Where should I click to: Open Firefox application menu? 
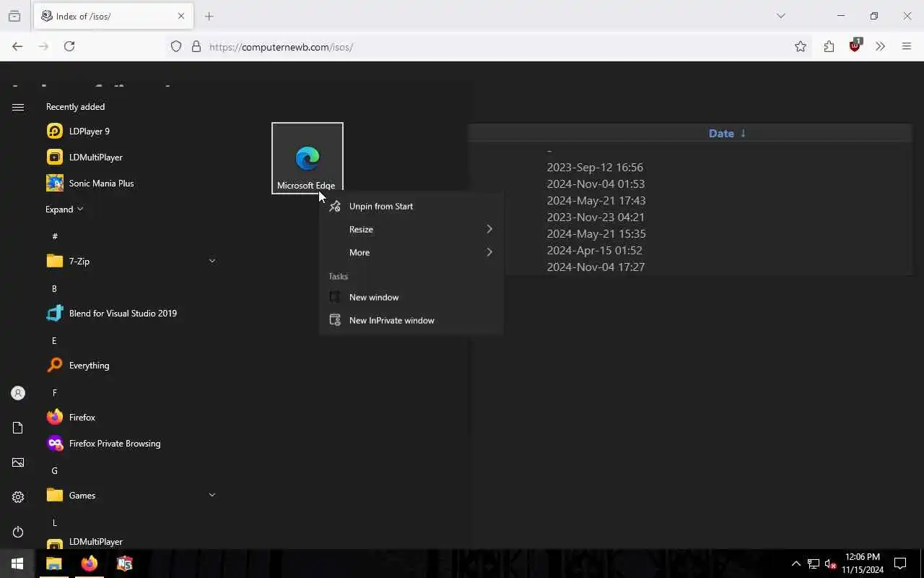(907, 46)
